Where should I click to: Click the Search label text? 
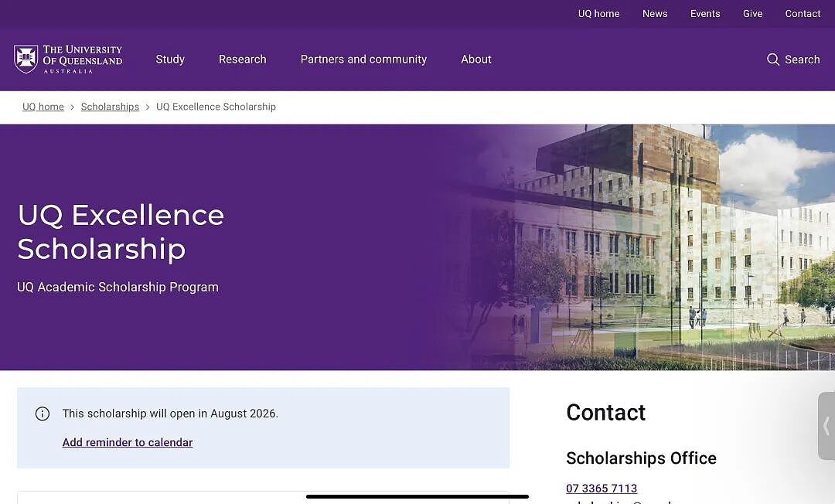(x=802, y=60)
